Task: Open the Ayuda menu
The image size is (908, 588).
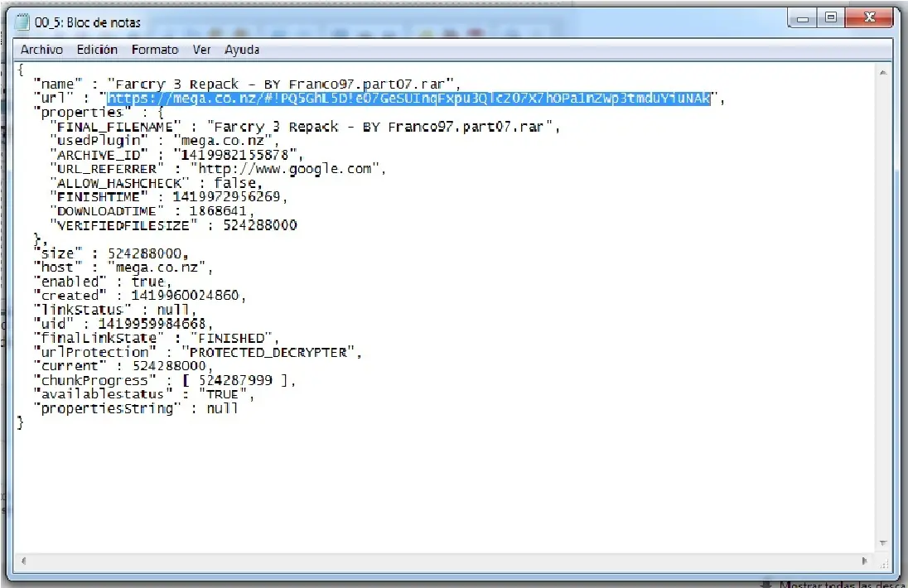Action: (x=242, y=50)
